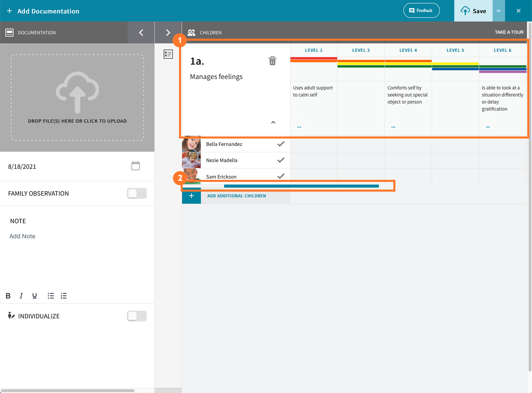
Task: Delete objective 1a with trash icon
Action: [272, 61]
